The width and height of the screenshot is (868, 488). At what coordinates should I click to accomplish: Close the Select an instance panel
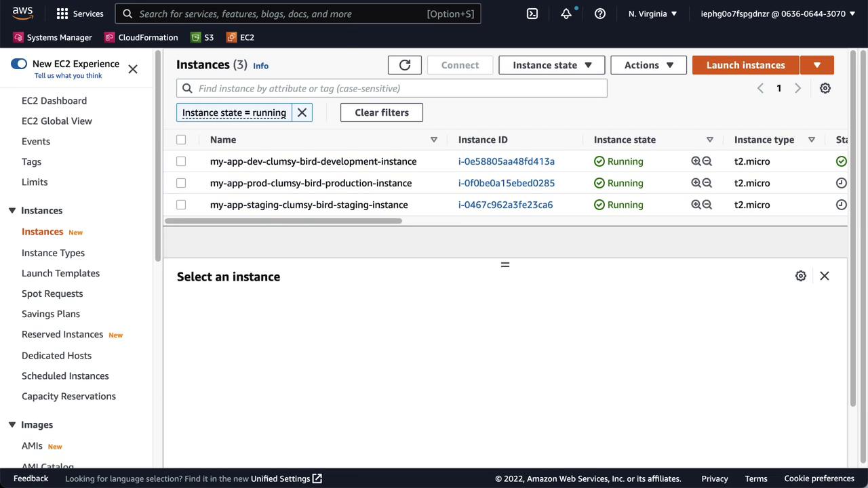click(825, 276)
